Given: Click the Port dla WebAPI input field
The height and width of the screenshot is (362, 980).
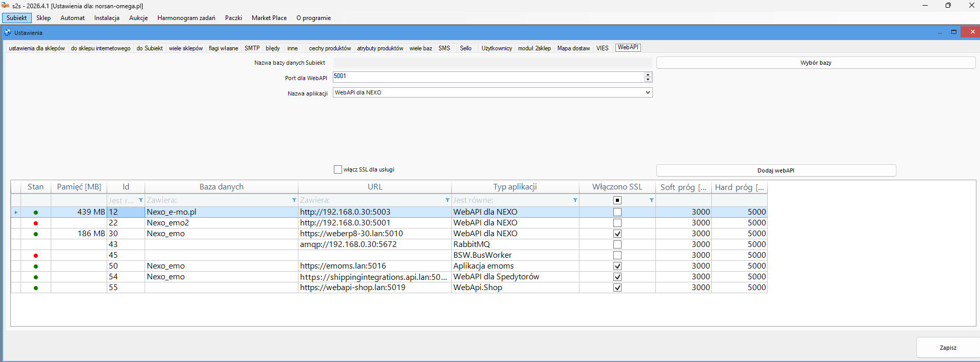Looking at the screenshot, I should [x=487, y=77].
